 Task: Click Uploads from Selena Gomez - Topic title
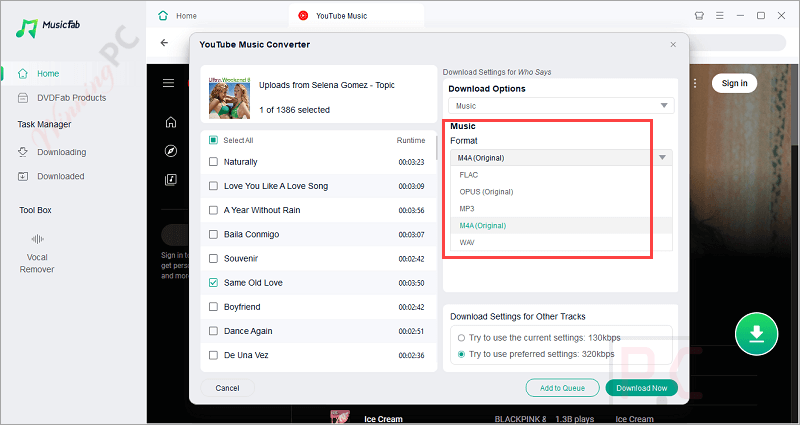pyautogui.click(x=327, y=85)
